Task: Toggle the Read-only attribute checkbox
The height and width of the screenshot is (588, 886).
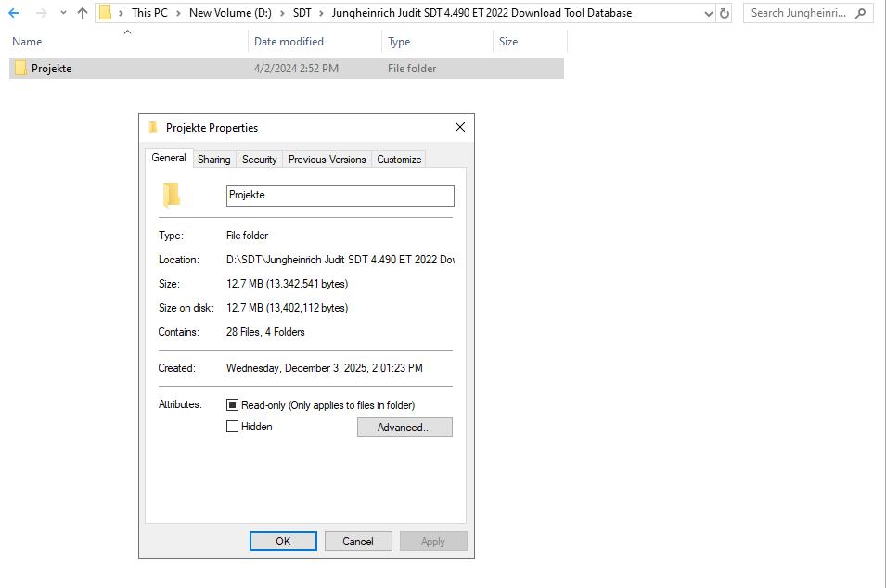Action: click(232, 405)
